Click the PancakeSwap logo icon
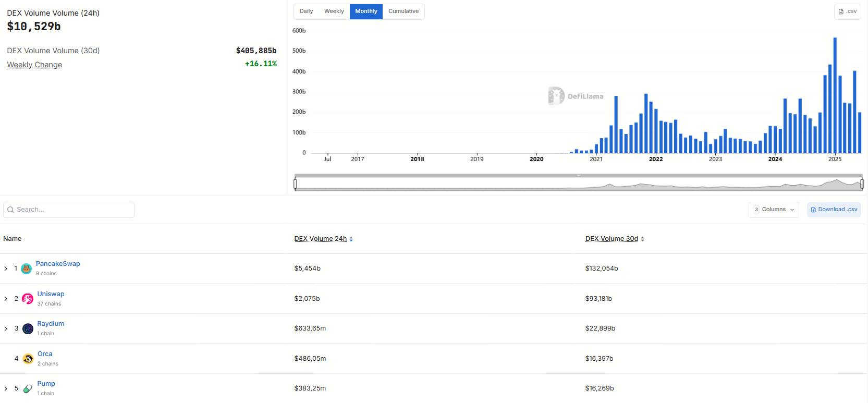This screenshot has width=868, height=403. coord(26,268)
